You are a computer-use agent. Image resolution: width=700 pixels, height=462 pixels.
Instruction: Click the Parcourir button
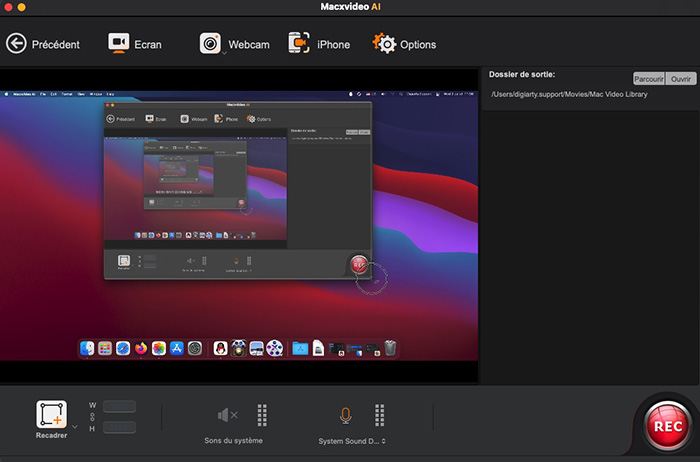coord(649,79)
